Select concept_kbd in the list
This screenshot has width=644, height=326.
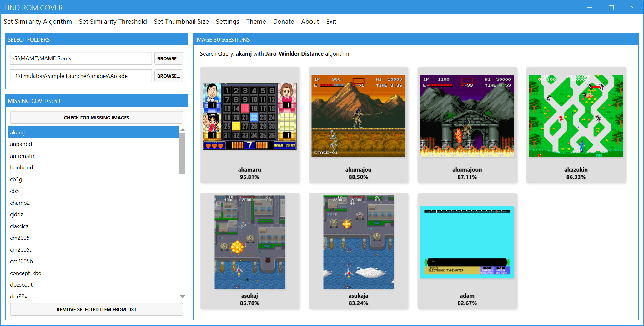click(93, 273)
